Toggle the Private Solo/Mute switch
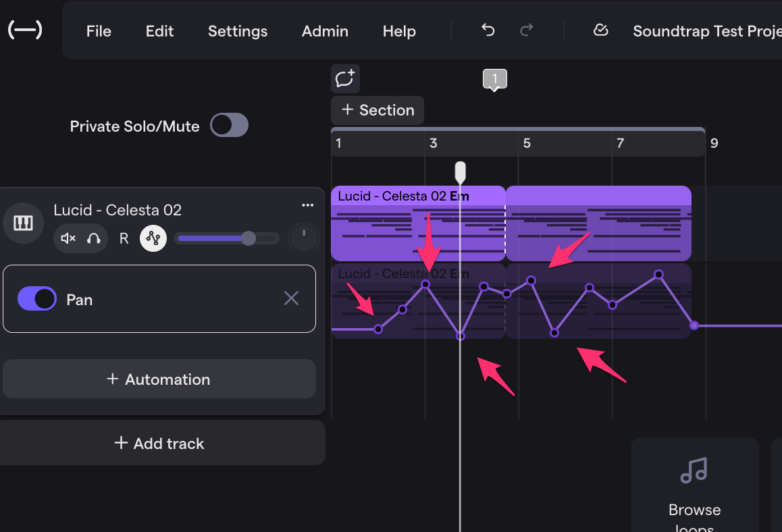Screen dimensions: 782x532 click(x=229, y=126)
